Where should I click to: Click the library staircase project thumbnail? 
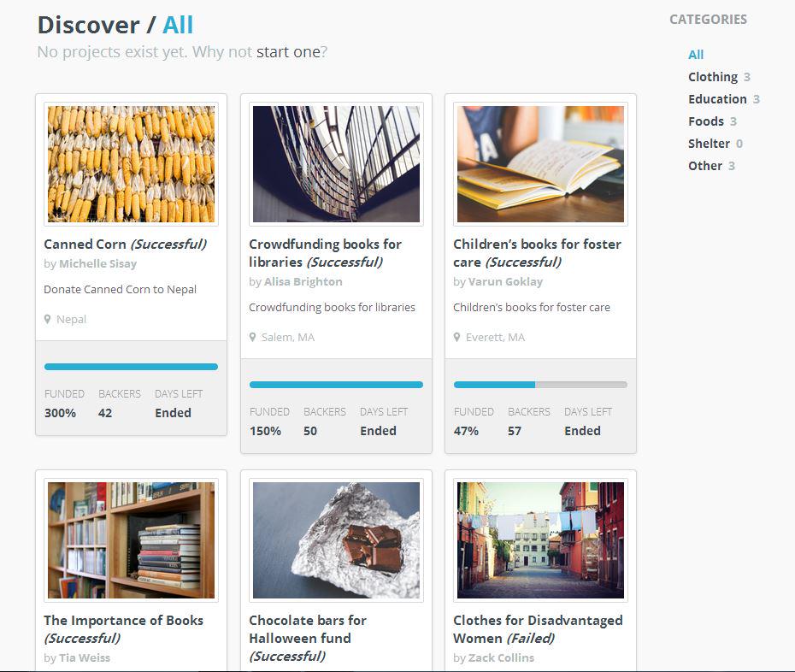[x=336, y=164]
